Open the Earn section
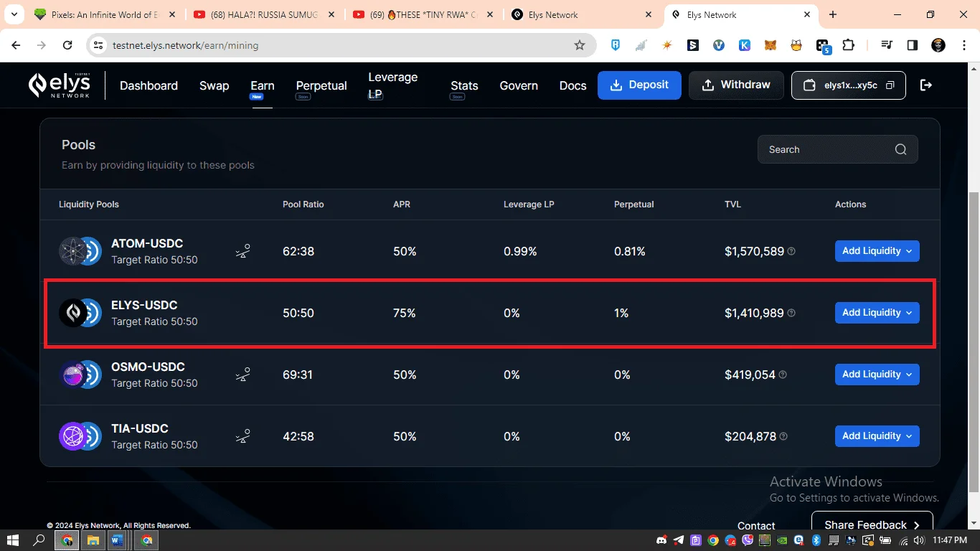This screenshot has height=551, width=980. [x=262, y=86]
